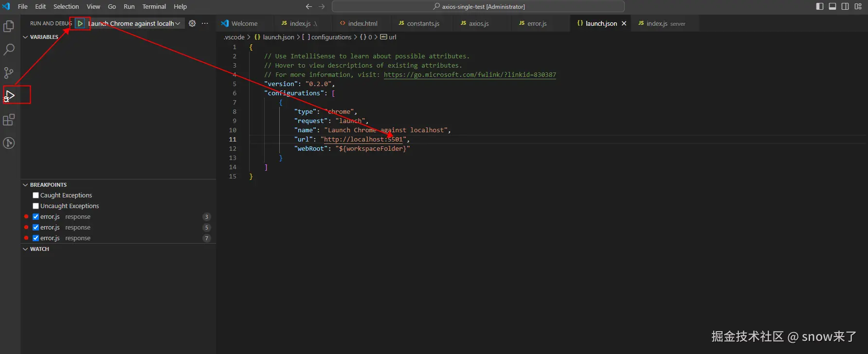This screenshot has height=354, width=868.
Task: Toggle the Caught Exceptions checkbox
Action: point(36,195)
